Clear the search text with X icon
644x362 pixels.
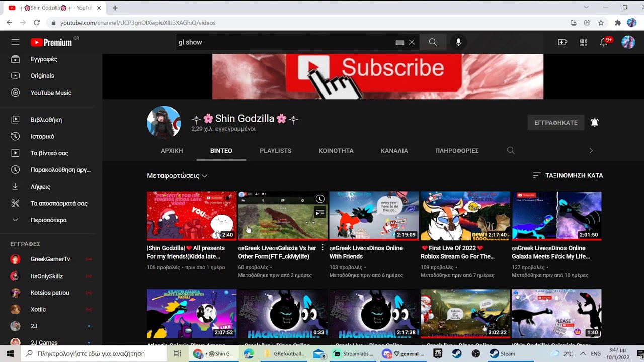pos(412,43)
